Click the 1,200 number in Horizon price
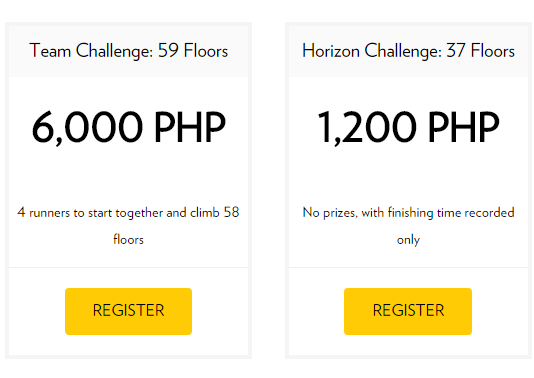This screenshot has height=378, width=534. [x=367, y=127]
